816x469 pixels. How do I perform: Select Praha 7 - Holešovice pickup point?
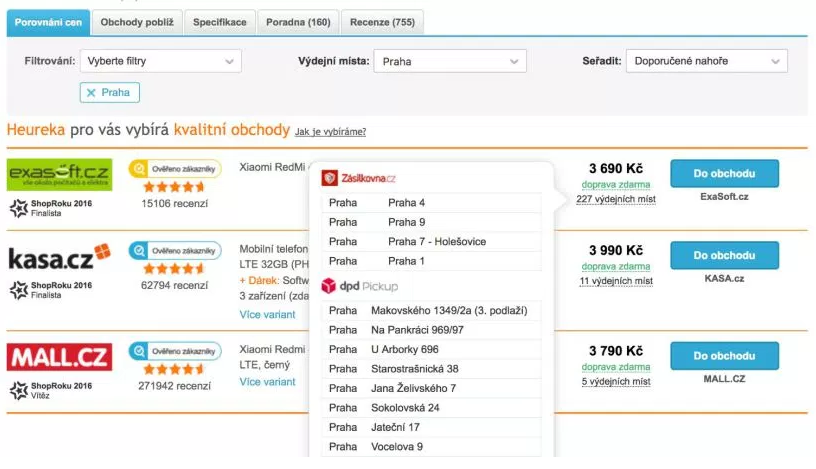tap(431, 242)
